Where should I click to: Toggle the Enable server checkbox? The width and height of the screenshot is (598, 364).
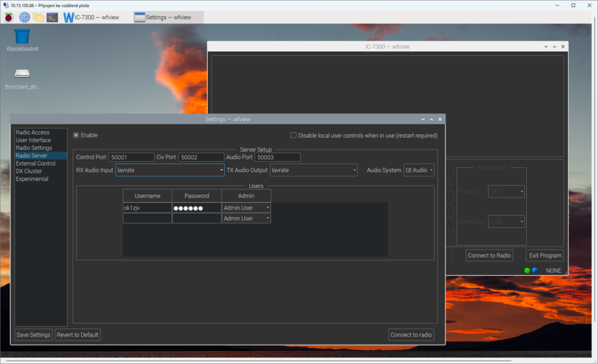click(76, 135)
